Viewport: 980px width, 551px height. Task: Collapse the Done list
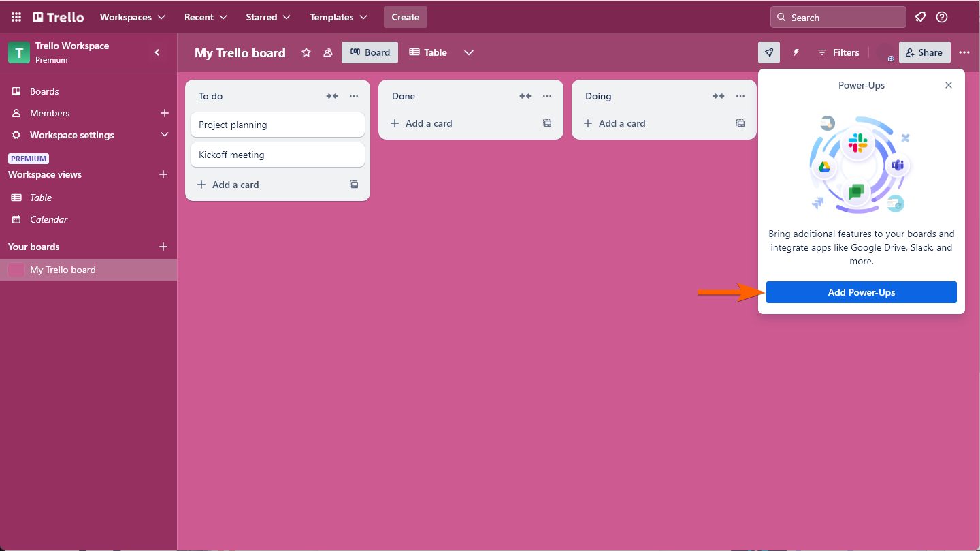click(525, 96)
